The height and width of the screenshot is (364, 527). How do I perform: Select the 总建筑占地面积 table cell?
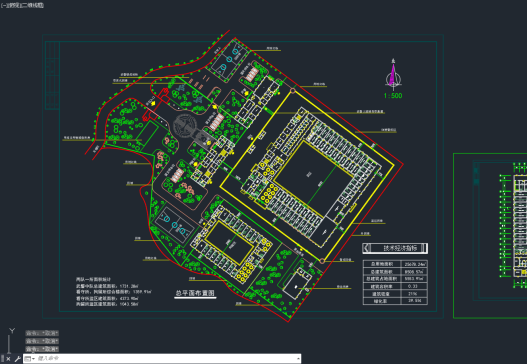tap(382, 279)
